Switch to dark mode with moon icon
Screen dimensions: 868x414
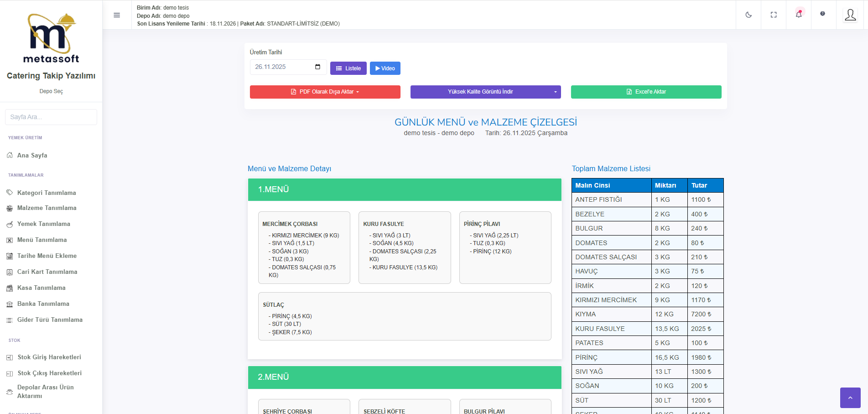point(748,15)
